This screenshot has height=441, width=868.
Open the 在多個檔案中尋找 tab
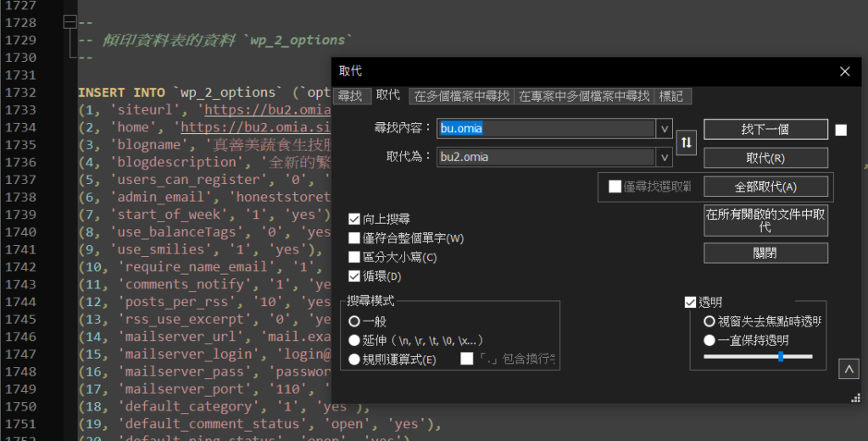tap(462, 96)
